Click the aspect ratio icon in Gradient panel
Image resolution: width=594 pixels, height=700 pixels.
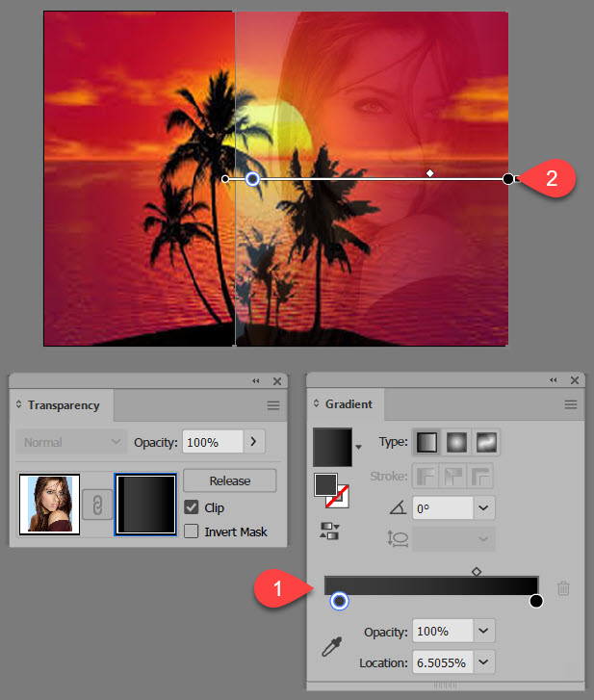pyautogui.click(x=398, y=538)
